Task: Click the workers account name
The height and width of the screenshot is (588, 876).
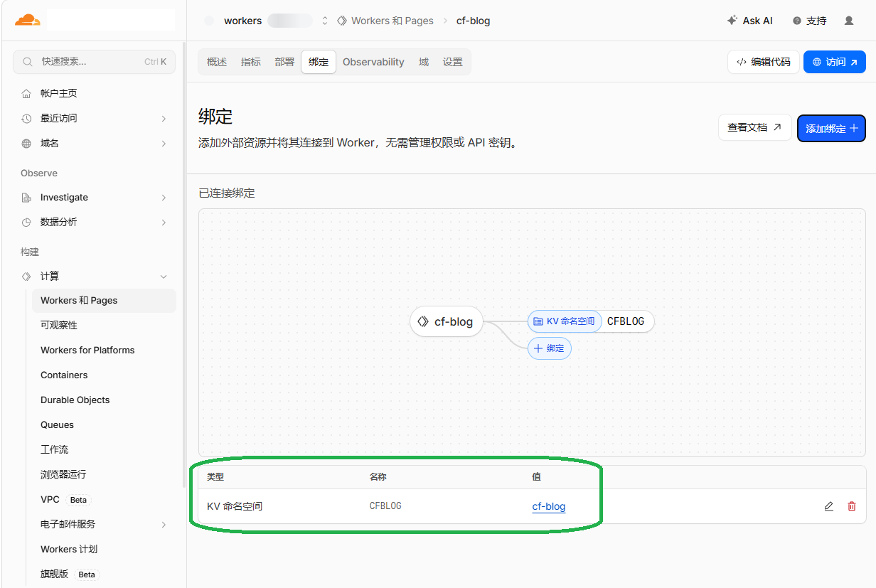Action: point(242,21)
